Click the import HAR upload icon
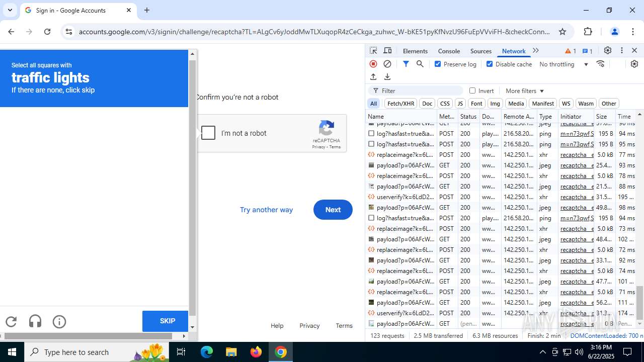Image resolution: width=644 pixels, height=362 pixels. click(x=373, y=76)
